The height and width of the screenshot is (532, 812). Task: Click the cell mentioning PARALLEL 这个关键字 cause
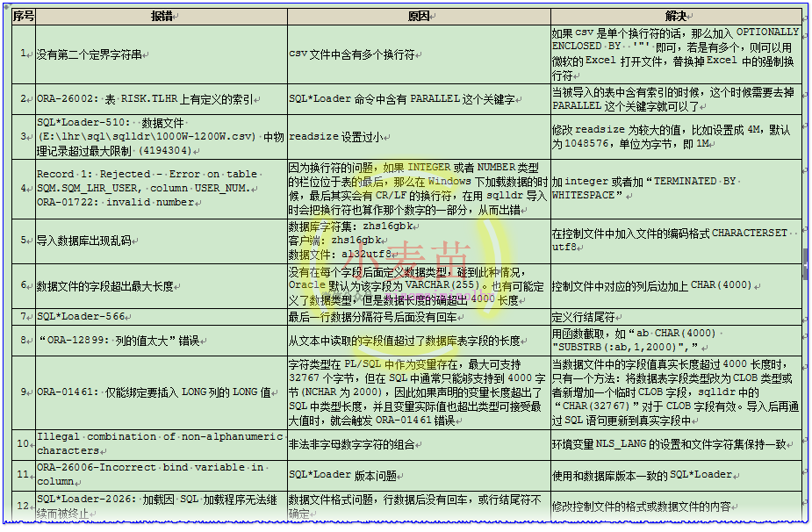(x=419, y=99)
